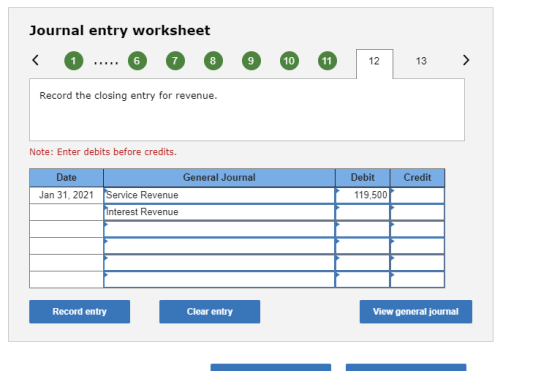Click the Record entry button
This screenshot has height=371, width=560.
[x=80, y=312]
